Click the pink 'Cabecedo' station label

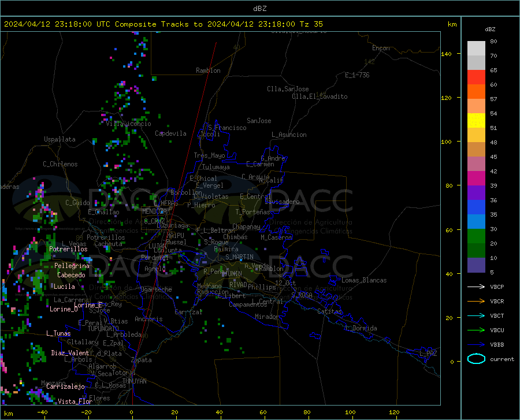tap(71, 275)
